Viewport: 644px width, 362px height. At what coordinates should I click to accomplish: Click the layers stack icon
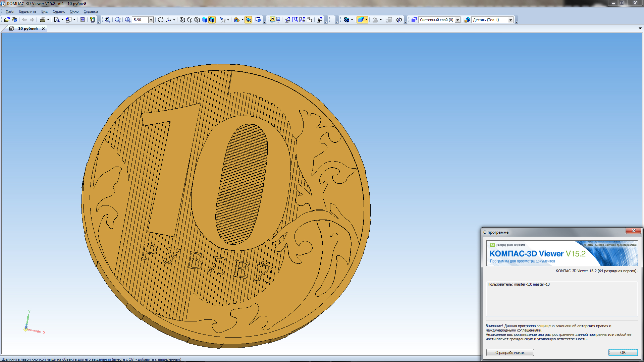[x=414, y=20]
